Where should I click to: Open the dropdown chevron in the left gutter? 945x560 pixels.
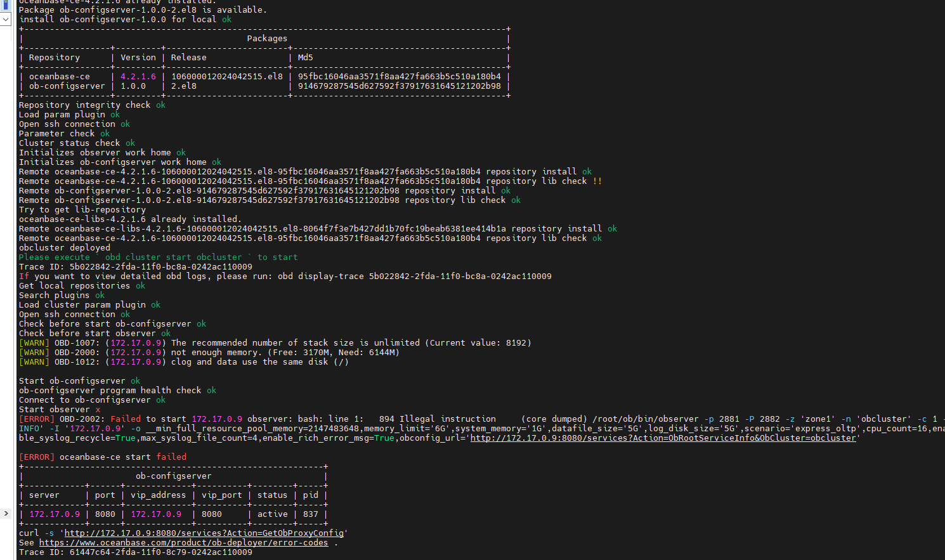tap(6, 19)
